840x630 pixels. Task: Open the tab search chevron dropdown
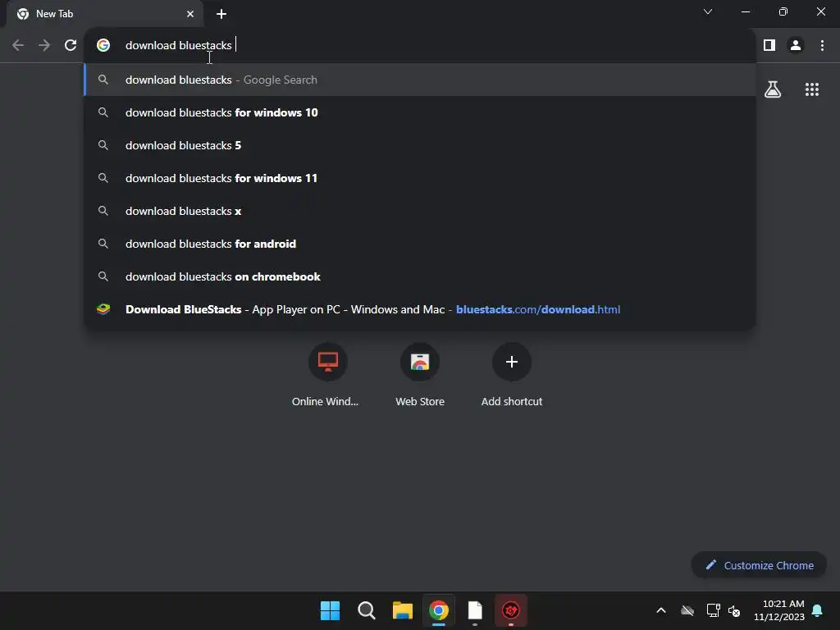(708, 11)
